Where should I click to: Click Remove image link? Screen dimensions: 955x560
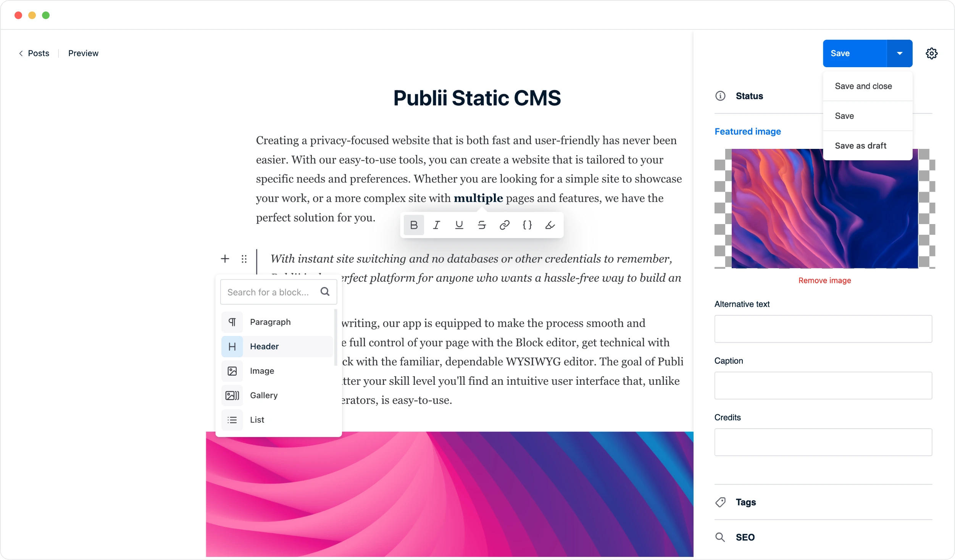click(824, 280)
